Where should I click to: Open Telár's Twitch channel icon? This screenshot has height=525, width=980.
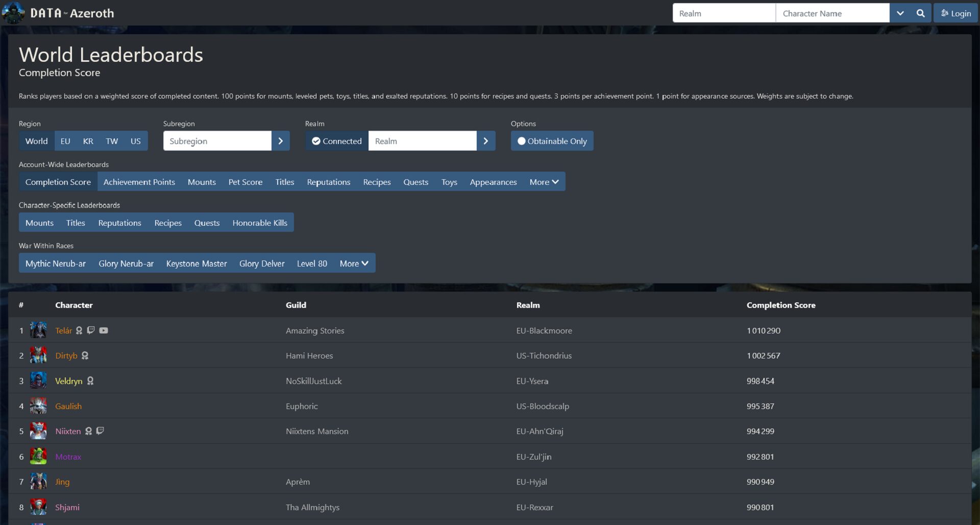(91, 330)
